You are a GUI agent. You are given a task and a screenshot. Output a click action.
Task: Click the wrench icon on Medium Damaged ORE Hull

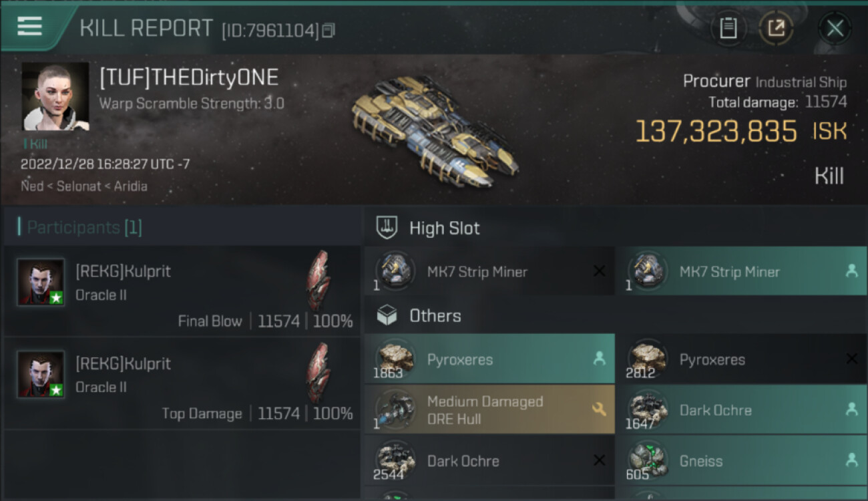pos(599,409)
